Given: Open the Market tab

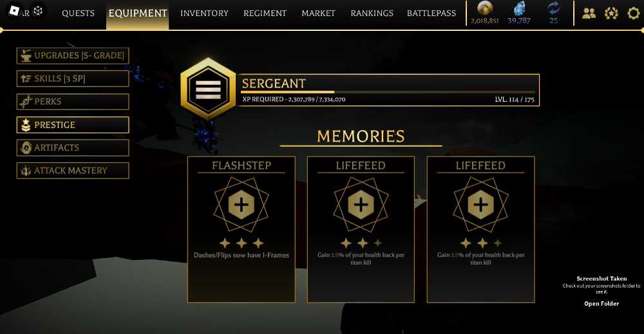Looking at the screenshot, I should [318, 13].
